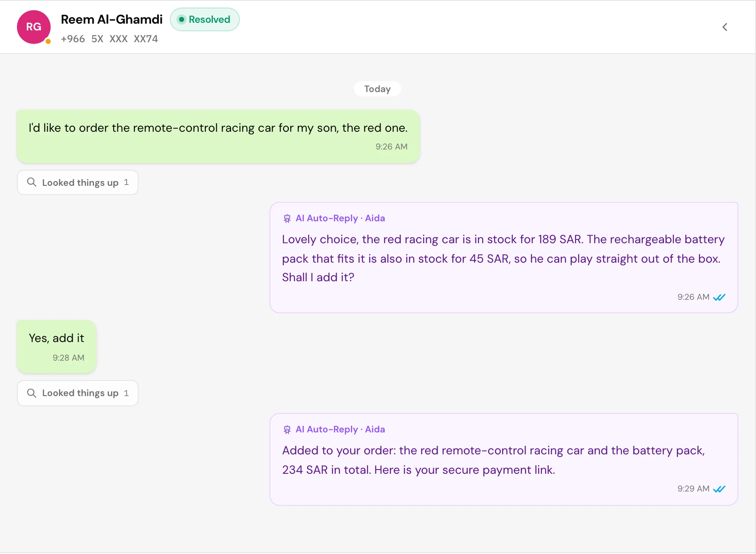Expand first Looked things up under racing car message
The width and height of the screenshot is (756, 554).
[78, 182]
